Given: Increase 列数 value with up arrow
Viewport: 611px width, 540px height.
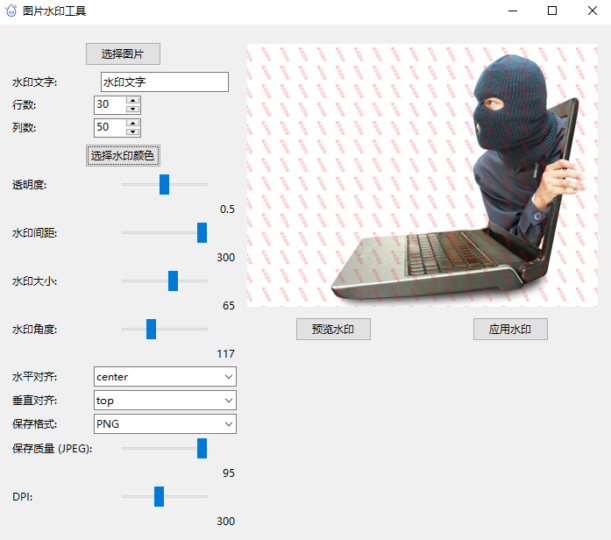Looking at the screenshot, I should (x=133, y=123).
